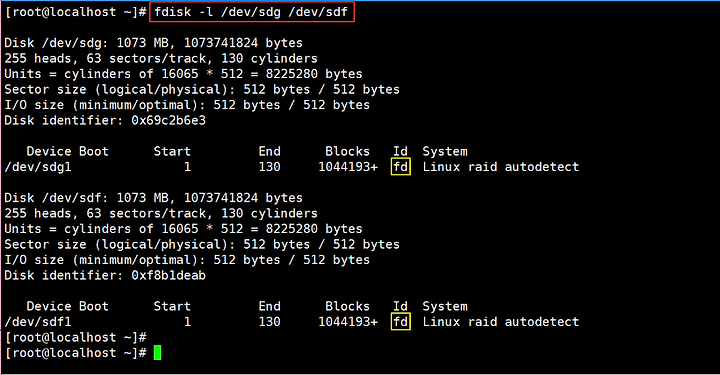Select the line 'Disk /dev/sdf: 1073 MB, 1073741824 bytes'
This screenshot has height=375, width=720.
(153, 198)
